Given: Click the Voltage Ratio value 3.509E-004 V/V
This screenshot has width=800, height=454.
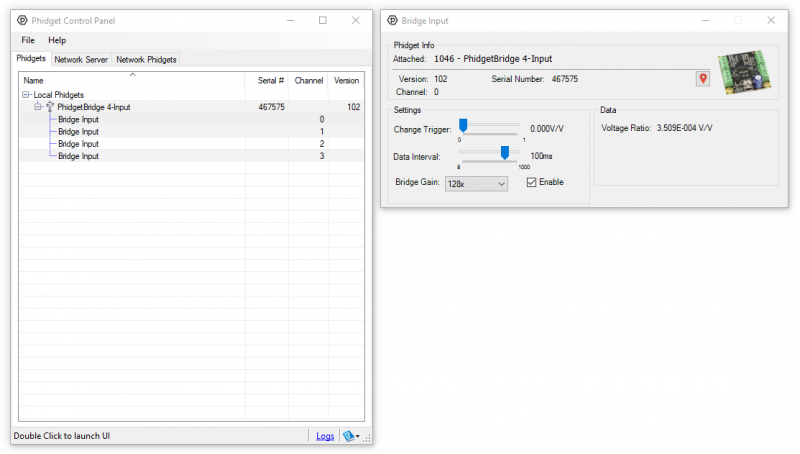Looking at the screenshot, I should tap(684, 128).
